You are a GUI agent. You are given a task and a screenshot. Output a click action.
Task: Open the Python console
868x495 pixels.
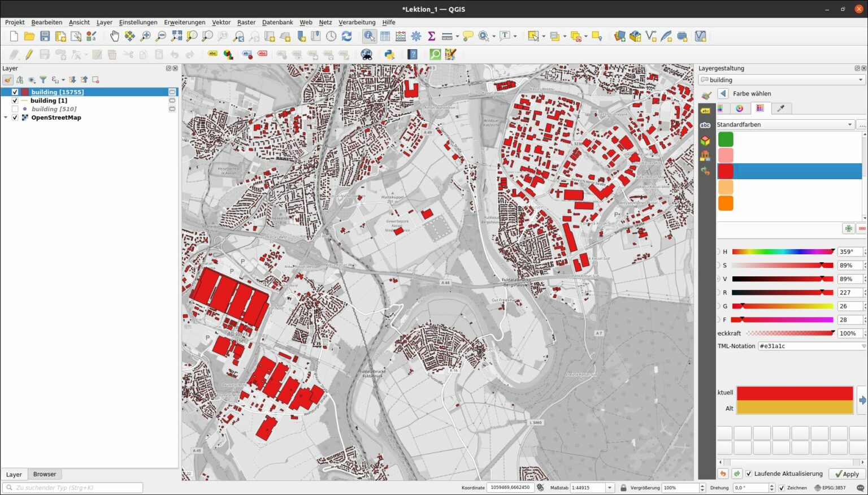pos(389,54)
